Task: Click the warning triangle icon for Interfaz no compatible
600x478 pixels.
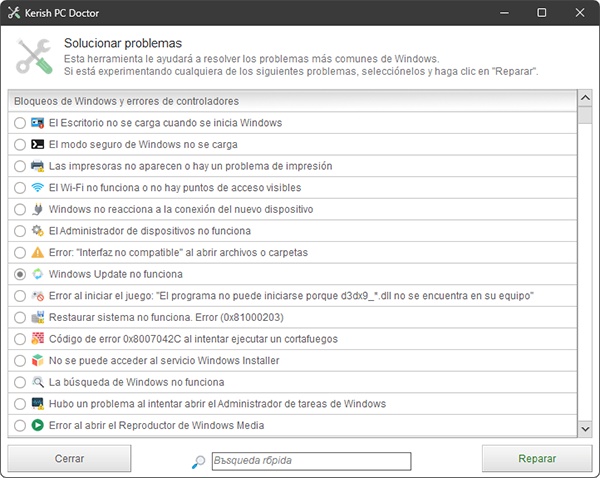Action: tap(38, 253)
